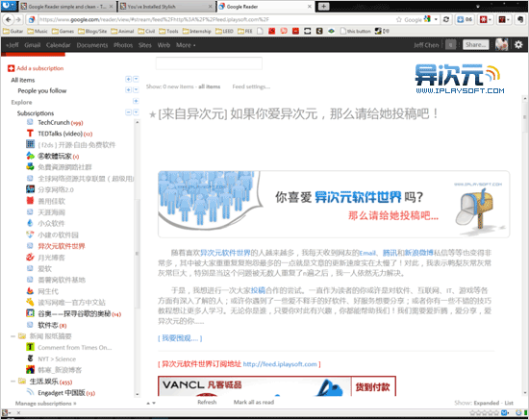This screenshot has height=420, width=529.
Task: Collapse the 新闻 报纸摘要 folder
Action: pos(13,336)
